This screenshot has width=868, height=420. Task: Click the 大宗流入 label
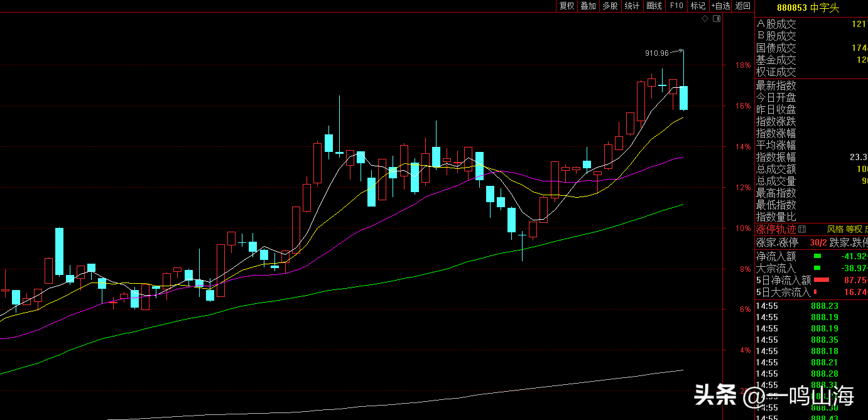click(x=776, y=268)
